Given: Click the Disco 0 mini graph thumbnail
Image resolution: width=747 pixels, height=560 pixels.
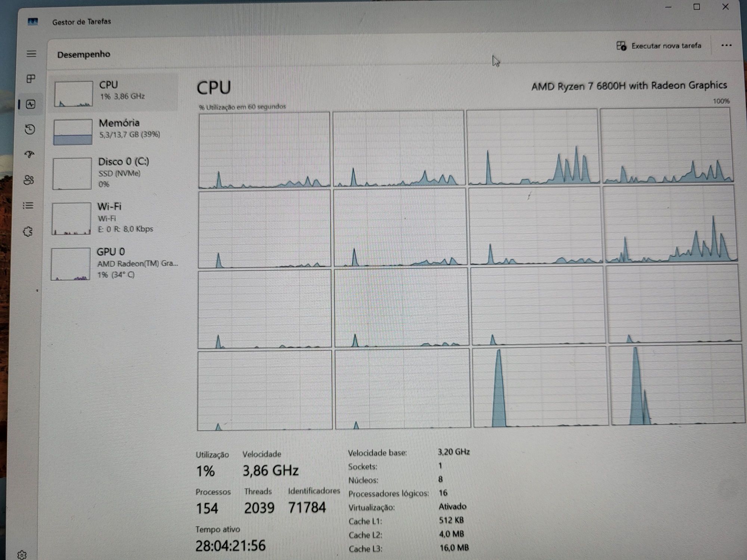Looking at the screenshot, I should (72, 174).
